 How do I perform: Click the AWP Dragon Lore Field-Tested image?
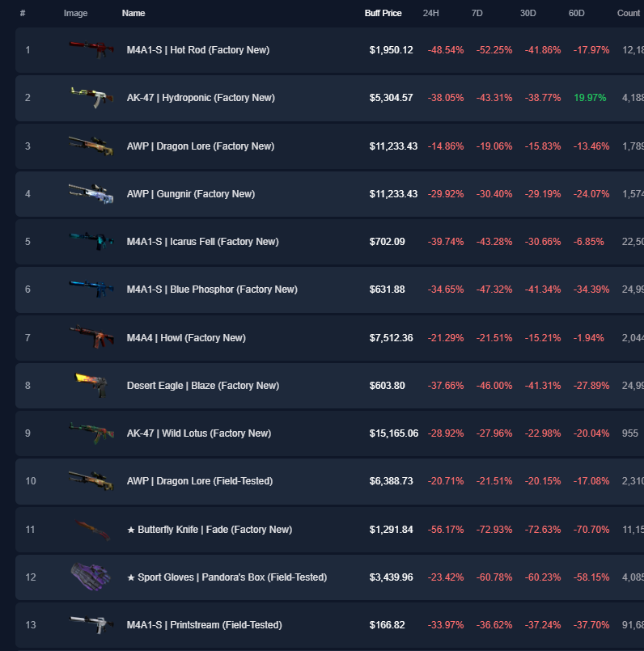click(91, 481)
